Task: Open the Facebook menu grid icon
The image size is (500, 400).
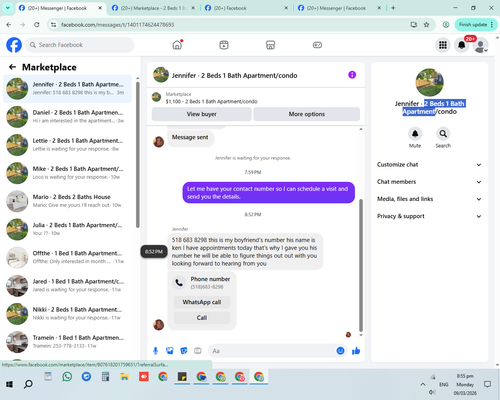Action: [443, 45]
